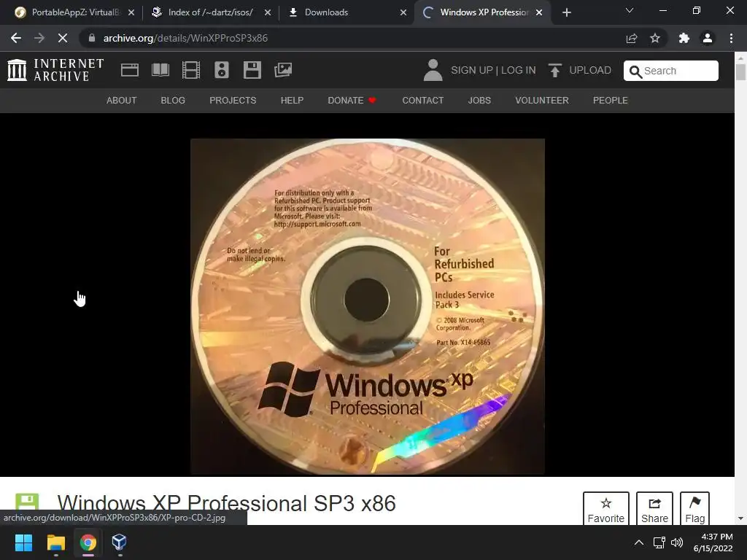This screenshot has height=560, width=747.
Task: Open ABOUT in the Archive menu
Action: tap(122, 101)
